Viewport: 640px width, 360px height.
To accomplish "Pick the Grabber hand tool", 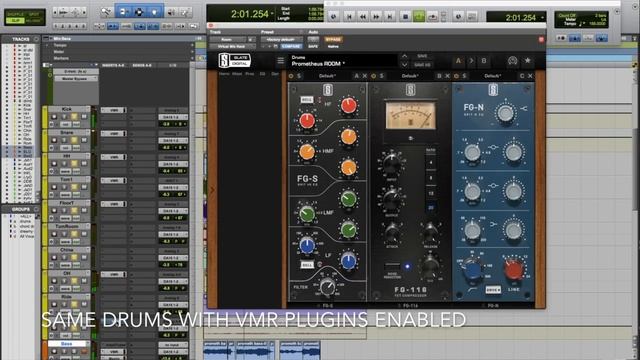I will click(x=155, y=11).
